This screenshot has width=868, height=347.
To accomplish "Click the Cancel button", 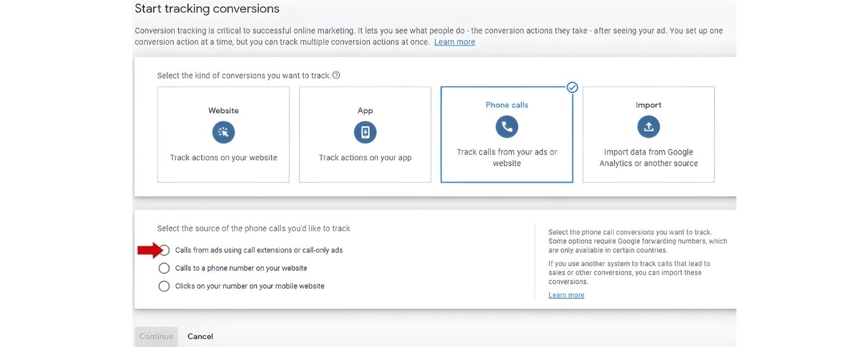I will (x=200, y=337).
